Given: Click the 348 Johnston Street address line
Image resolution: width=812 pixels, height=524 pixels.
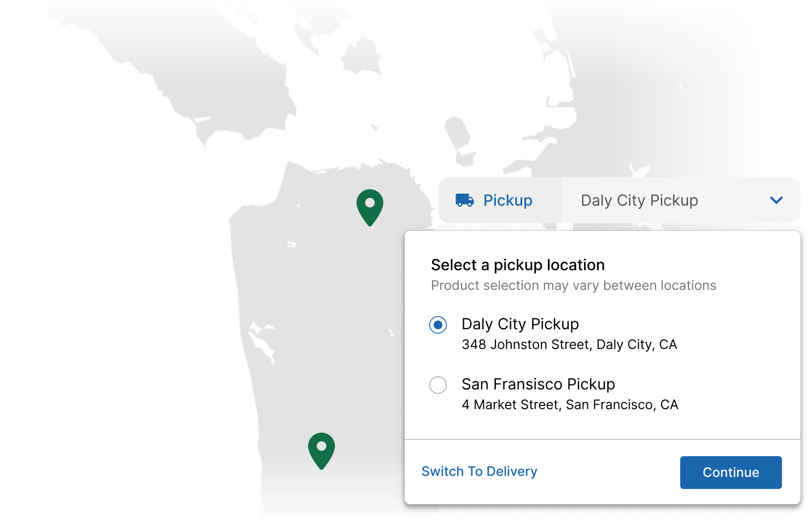Looking at the screenshot, I should pos(569,345).
